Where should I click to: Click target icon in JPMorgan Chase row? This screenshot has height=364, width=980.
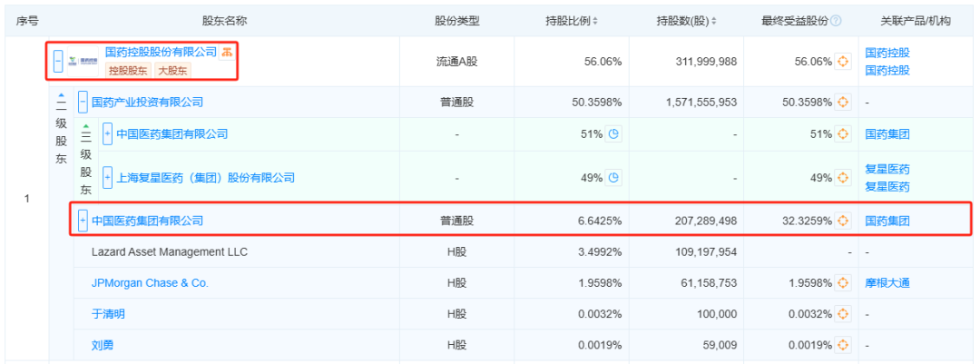(x=843, y=282)
